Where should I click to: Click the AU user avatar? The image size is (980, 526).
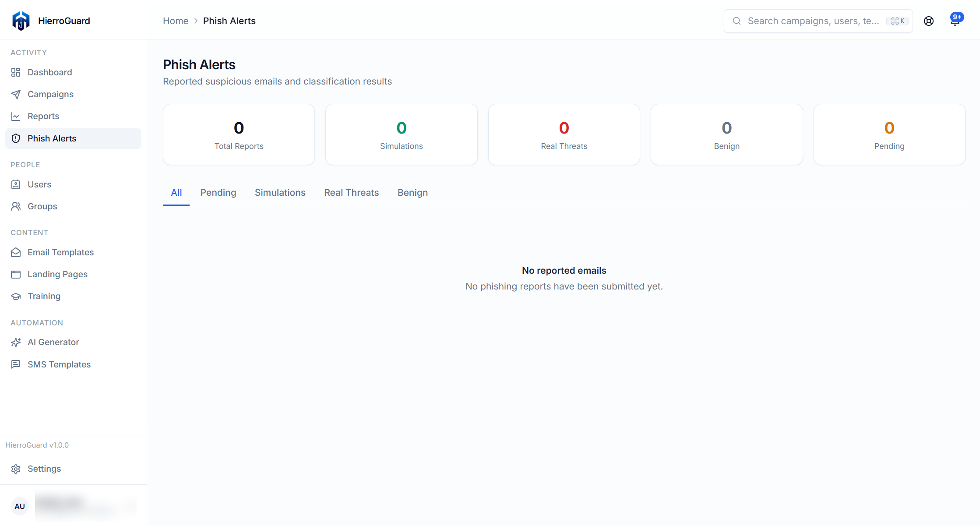[20, 506]
